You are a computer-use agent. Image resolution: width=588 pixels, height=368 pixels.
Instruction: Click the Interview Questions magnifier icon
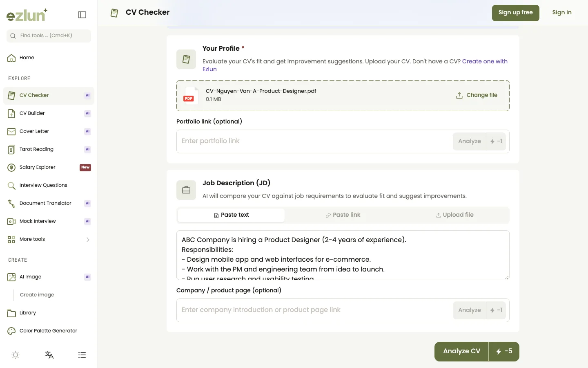coord(11,185)
